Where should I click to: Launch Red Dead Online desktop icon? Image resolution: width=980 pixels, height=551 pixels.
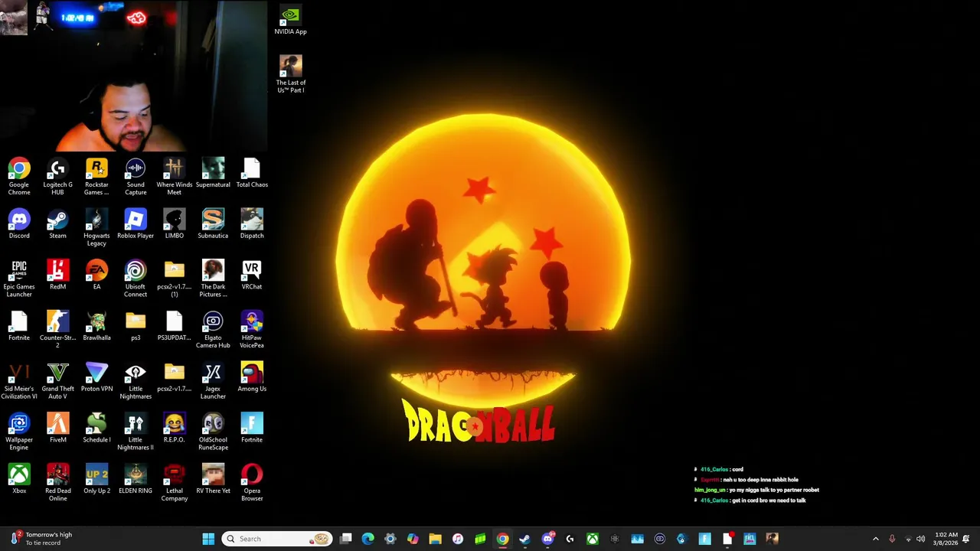[57, 483]
